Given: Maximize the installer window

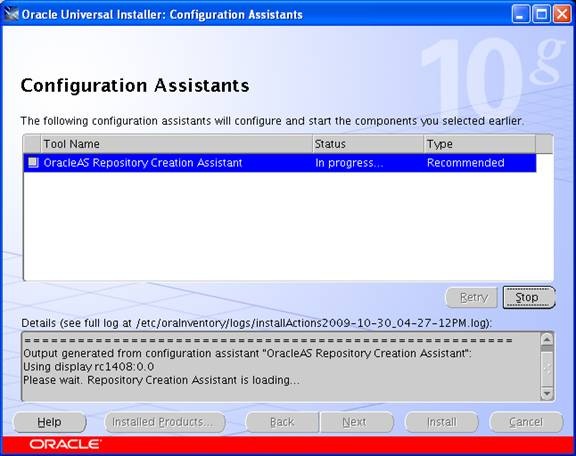Looking at the screenshot, I should pyautogui.click(x=541, y=14).
